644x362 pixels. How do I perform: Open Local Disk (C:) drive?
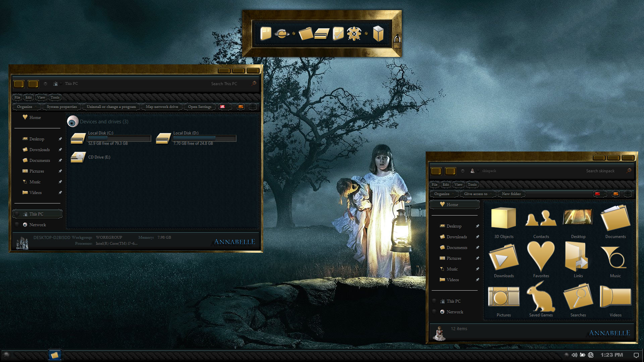tap(78, 138)
